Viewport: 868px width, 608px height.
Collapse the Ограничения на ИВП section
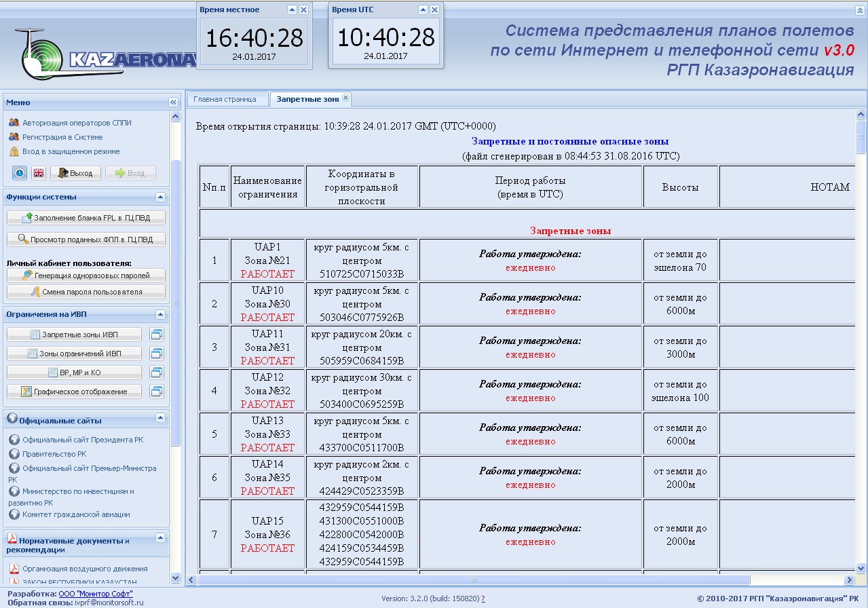coord(161,314)
